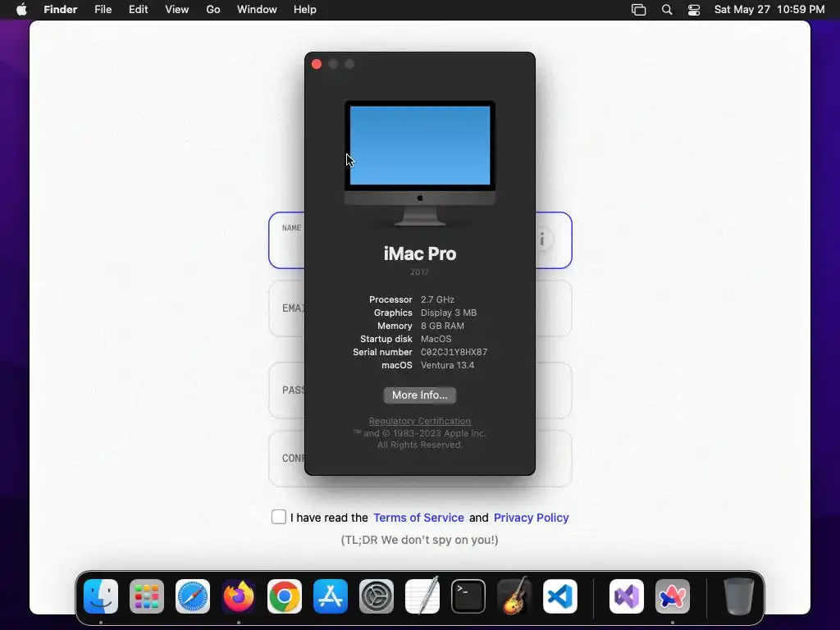This screenshot has height=630, width=840.
Task: Open System Settings from the dock
Action: (x=376, y=596)
